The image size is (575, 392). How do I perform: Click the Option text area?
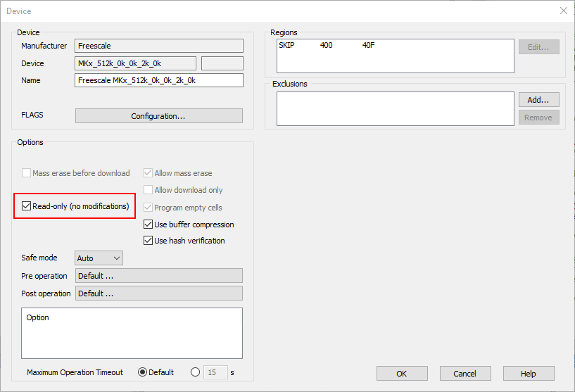pyautogui.click(x=132, y=333)
